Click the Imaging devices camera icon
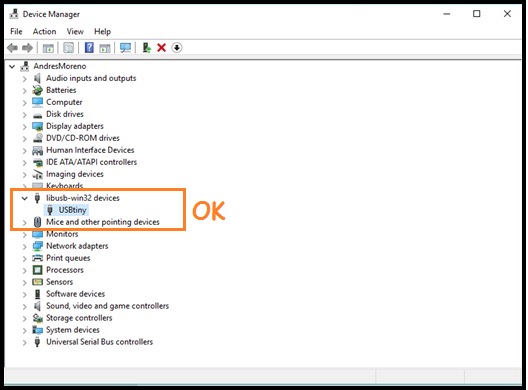This screenshot has width=528, height=390. pyautogui.click(x=37, y=174)
